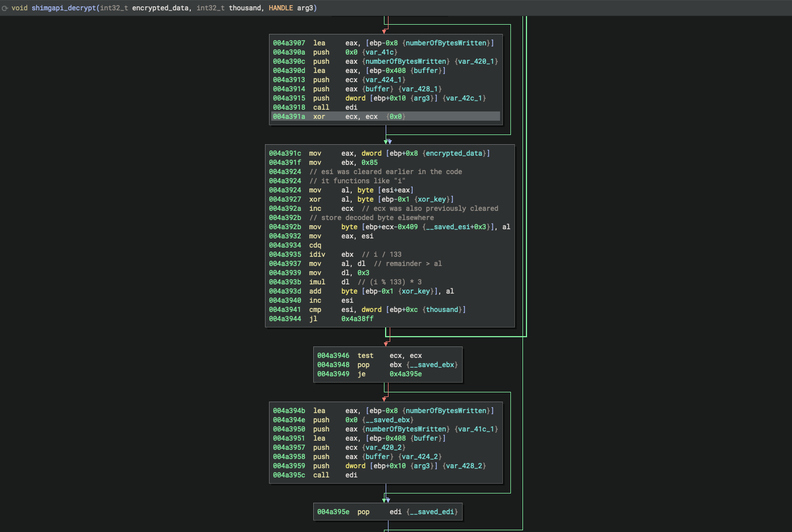Click the 'i / 133' comment
792x532 pixels.
[382, 255]
